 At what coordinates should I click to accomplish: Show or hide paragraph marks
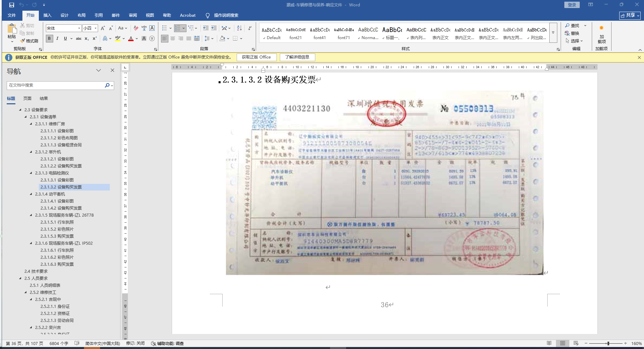[x=250, y=28]
